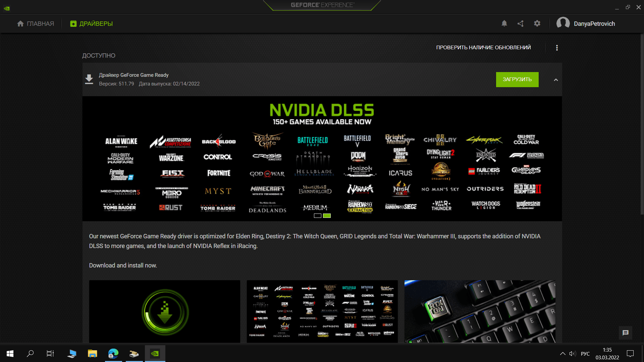Switch to the ГЛАВНАЯ home tab
644x362 pixels.
tap(36, 24)
